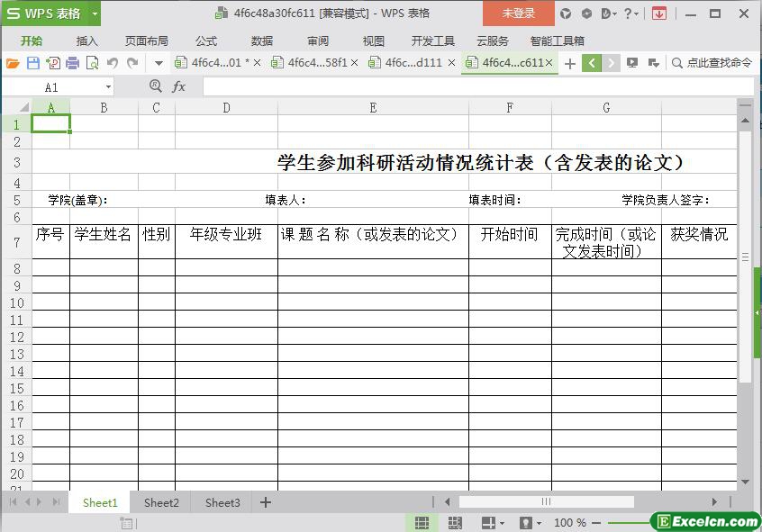
Task: Jump to first sheet navigation arrow
Action: click(14, 502)
